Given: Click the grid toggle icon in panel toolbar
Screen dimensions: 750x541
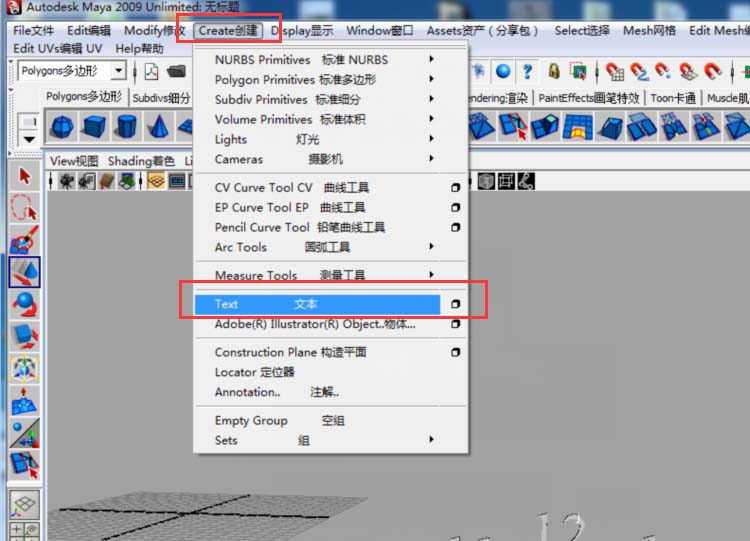Looking at the screenshot, I should pos(156,181).
